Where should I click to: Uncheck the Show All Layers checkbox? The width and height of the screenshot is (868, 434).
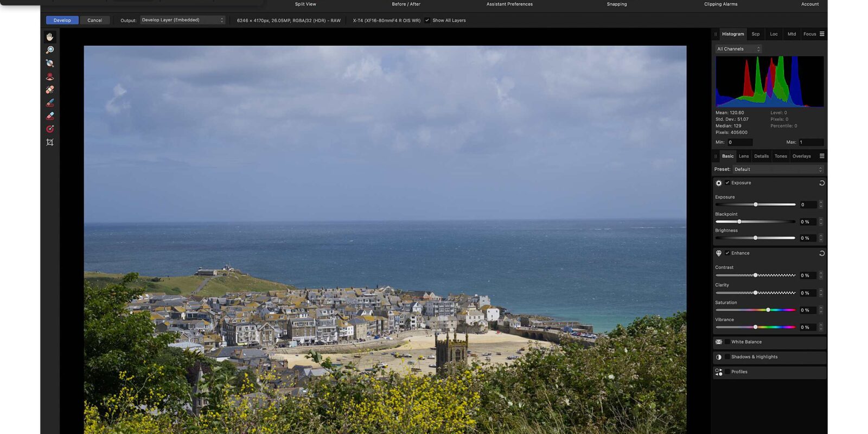pyautogui.click(x=427, y=21)
